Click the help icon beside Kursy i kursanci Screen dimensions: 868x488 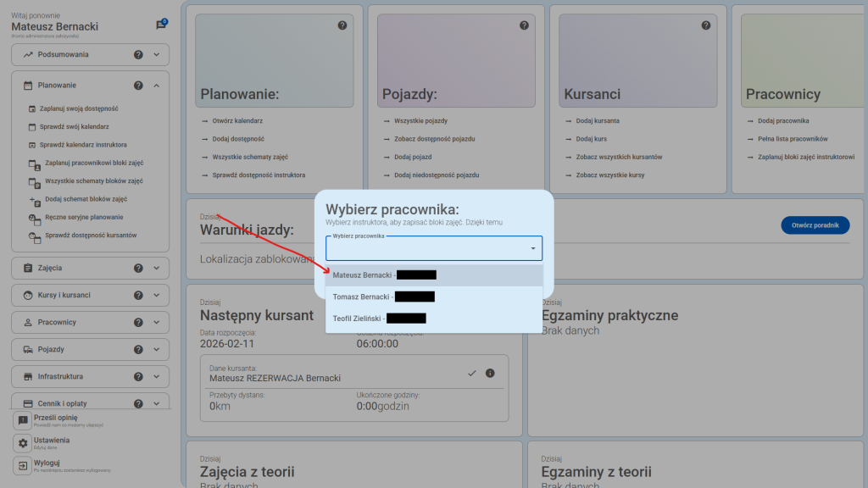137,295
